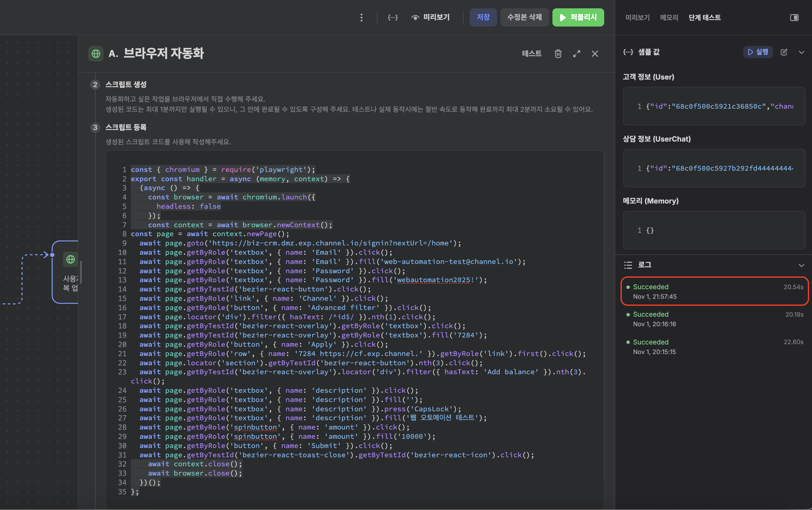The height and width of the screenshot is (510, 812).
Task: Toggle the side panel layout icon
Action: [794, 18]
